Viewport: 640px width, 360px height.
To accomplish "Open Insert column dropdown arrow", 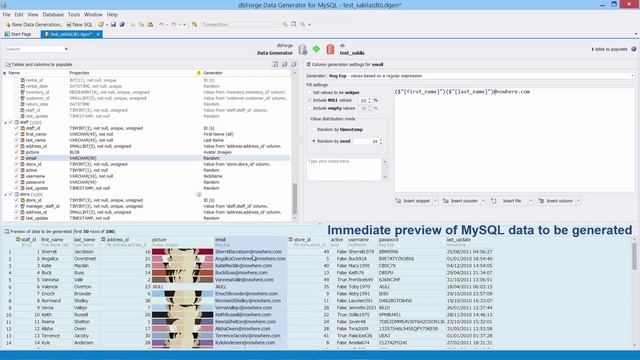I will tap(578, 201).
